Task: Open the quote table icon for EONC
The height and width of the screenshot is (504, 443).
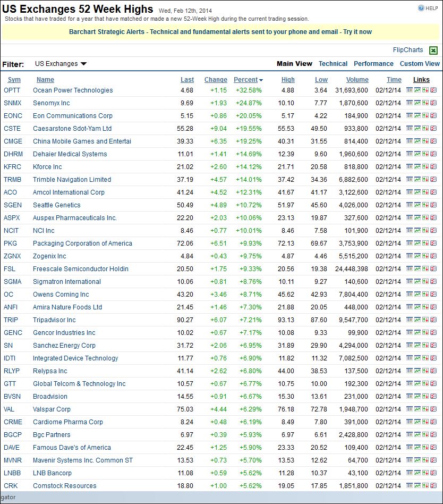Action: pos(409,116)
